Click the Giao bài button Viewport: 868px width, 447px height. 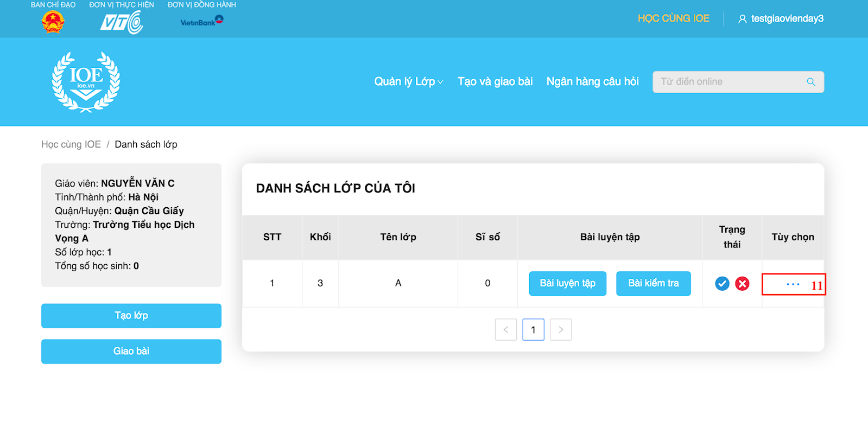(x=131, y=352)
